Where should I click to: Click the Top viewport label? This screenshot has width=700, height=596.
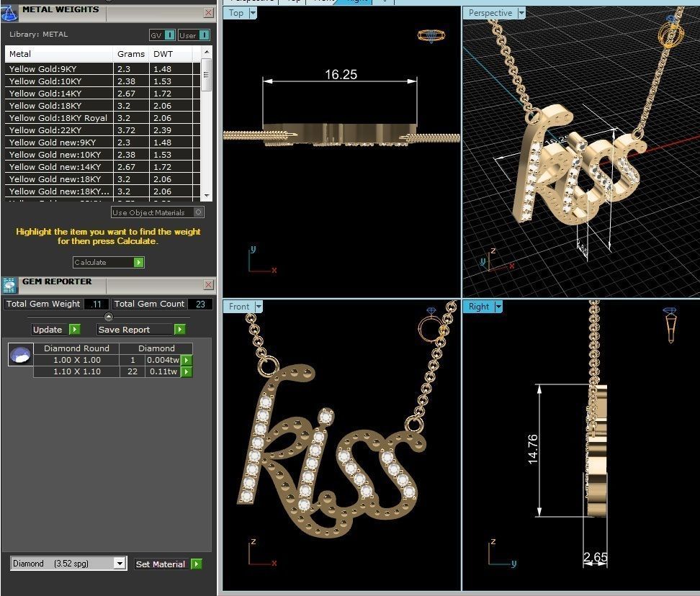(x=236, y=13)
